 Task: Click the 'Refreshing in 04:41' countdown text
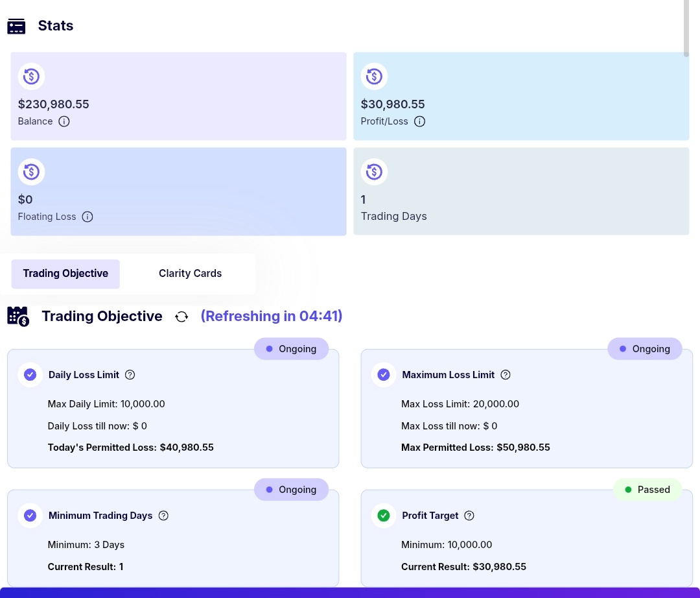(x=272, y=317)
